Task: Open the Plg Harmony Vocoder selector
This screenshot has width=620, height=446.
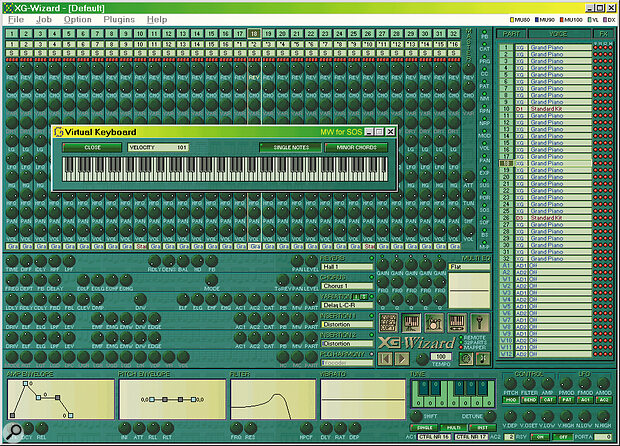Action: point(347,363)
